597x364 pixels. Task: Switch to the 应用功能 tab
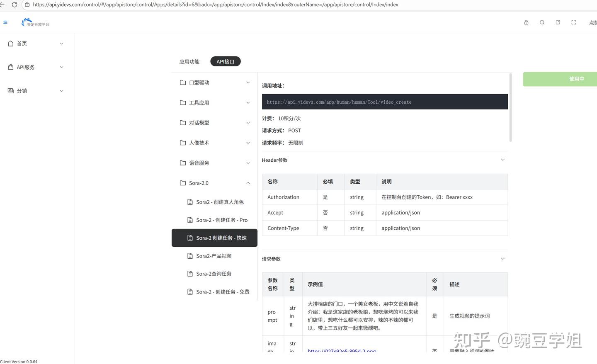coord(189,62)
